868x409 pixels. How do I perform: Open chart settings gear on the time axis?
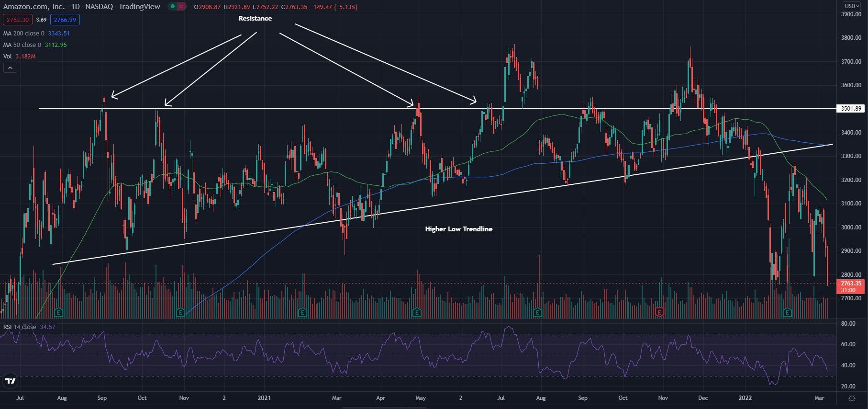pos(852,398)
